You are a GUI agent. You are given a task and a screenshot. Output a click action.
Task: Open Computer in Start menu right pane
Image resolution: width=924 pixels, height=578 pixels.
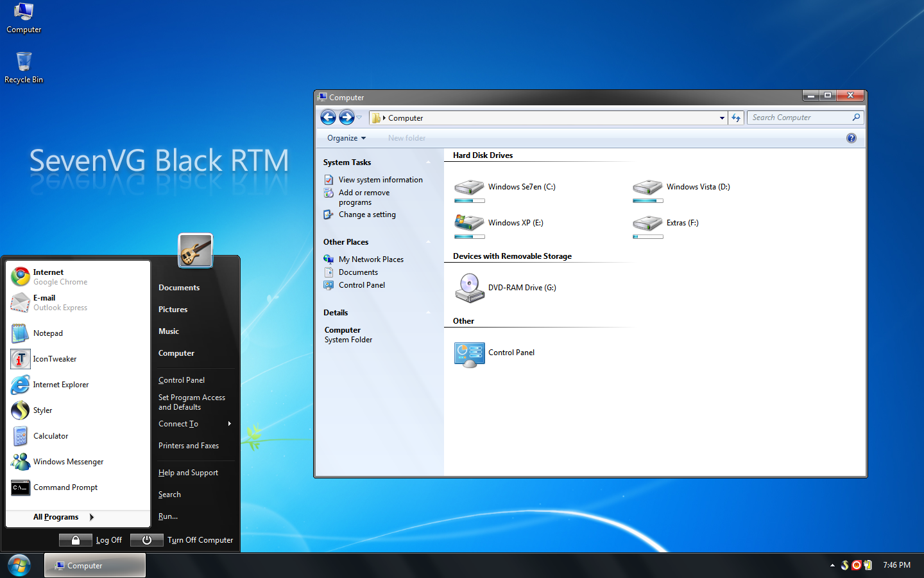tap(176, 353)
